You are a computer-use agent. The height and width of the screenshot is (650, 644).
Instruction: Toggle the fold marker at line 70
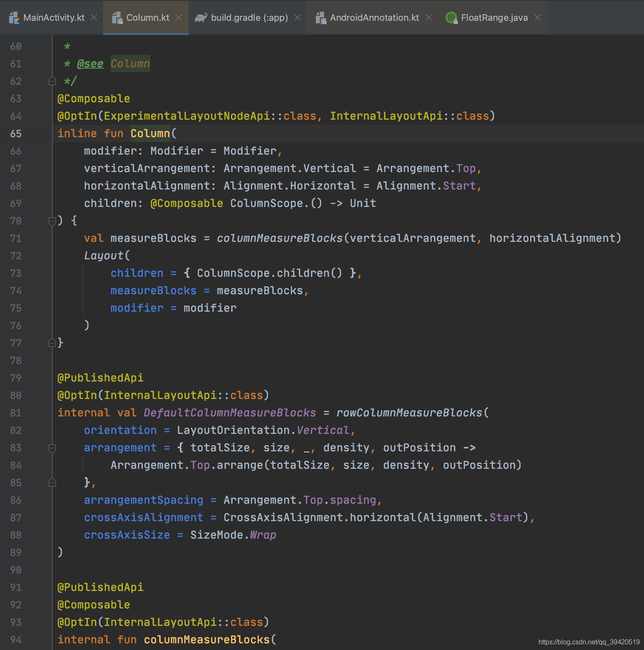click(x=52, y=221)
